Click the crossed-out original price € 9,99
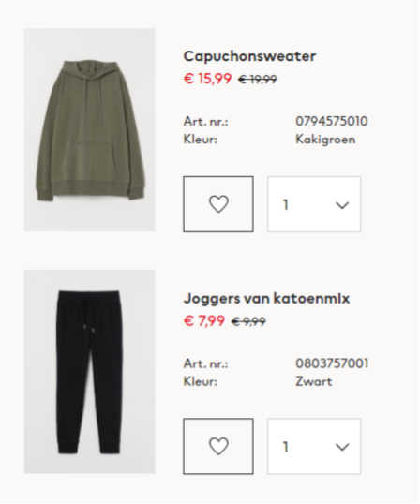The width and height of the screenshot is (420, 504). 249,321
